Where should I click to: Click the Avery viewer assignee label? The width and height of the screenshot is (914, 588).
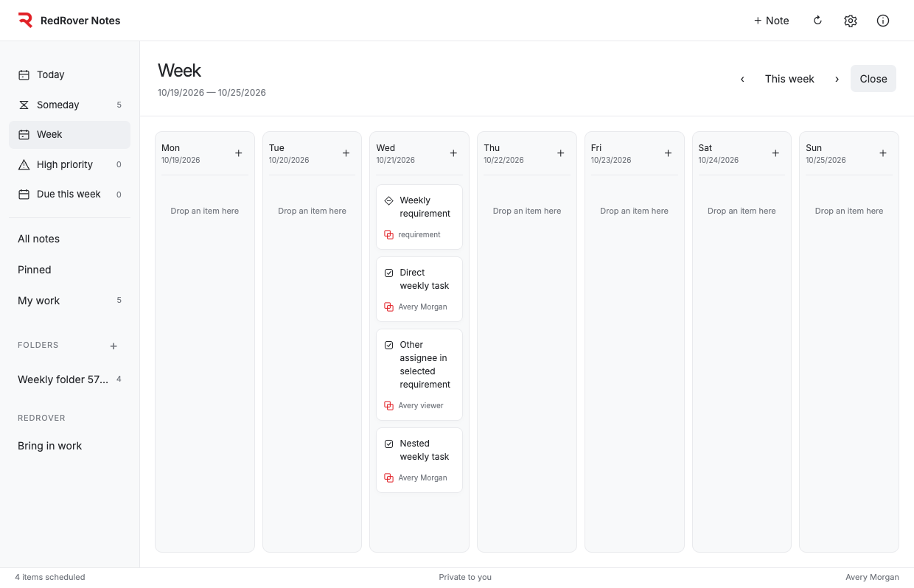(x=421, y=405)
